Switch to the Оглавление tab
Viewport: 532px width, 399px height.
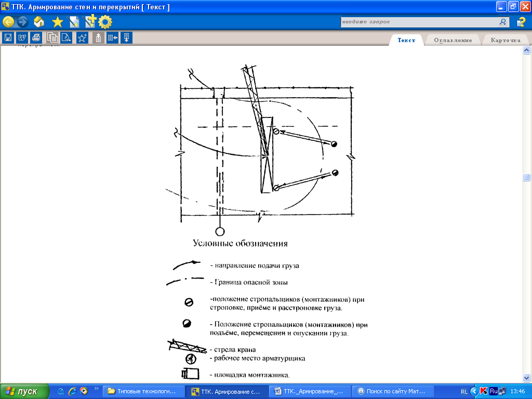pos(453,40)
